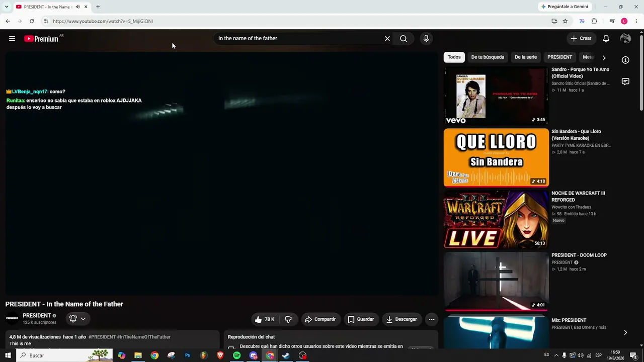Download the video via Descargar
Viewport: 644px width, 362px height.
(x=401, y=319)
